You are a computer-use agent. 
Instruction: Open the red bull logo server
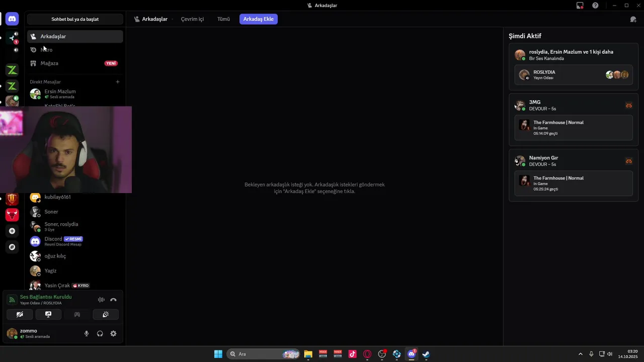(x=12, y=215)
